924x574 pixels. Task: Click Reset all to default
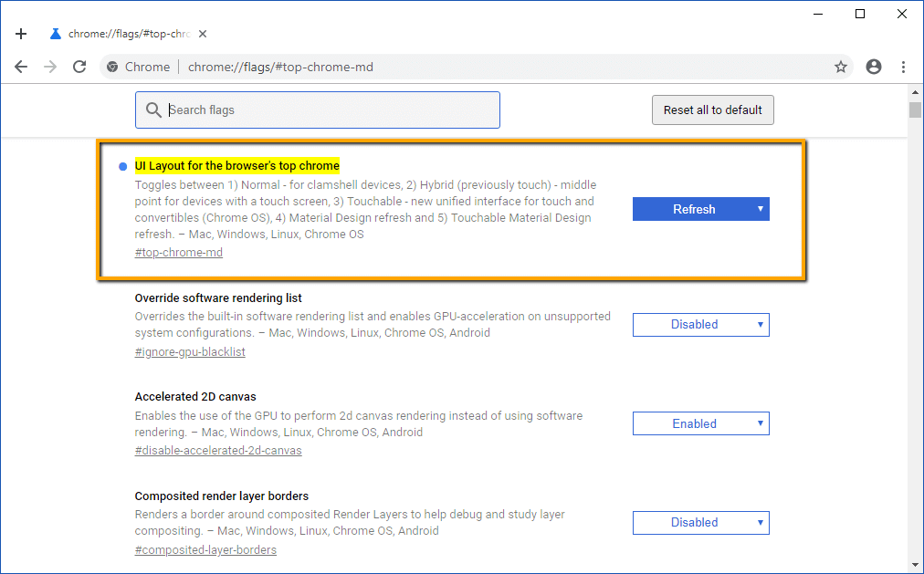tap(712, 110)
